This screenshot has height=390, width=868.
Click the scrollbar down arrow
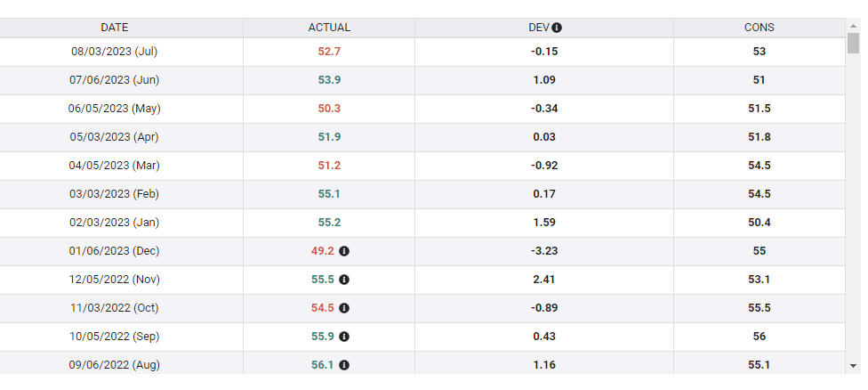coord(853,365)
